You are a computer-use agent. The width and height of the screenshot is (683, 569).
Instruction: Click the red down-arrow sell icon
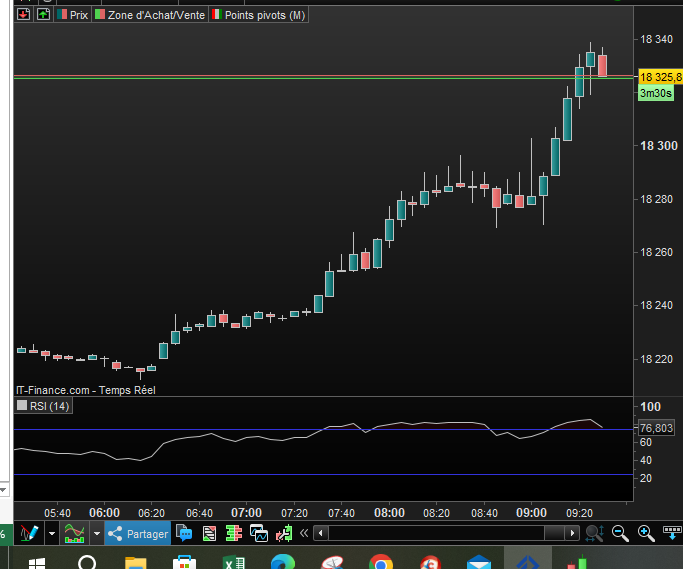tap(24, 14)
